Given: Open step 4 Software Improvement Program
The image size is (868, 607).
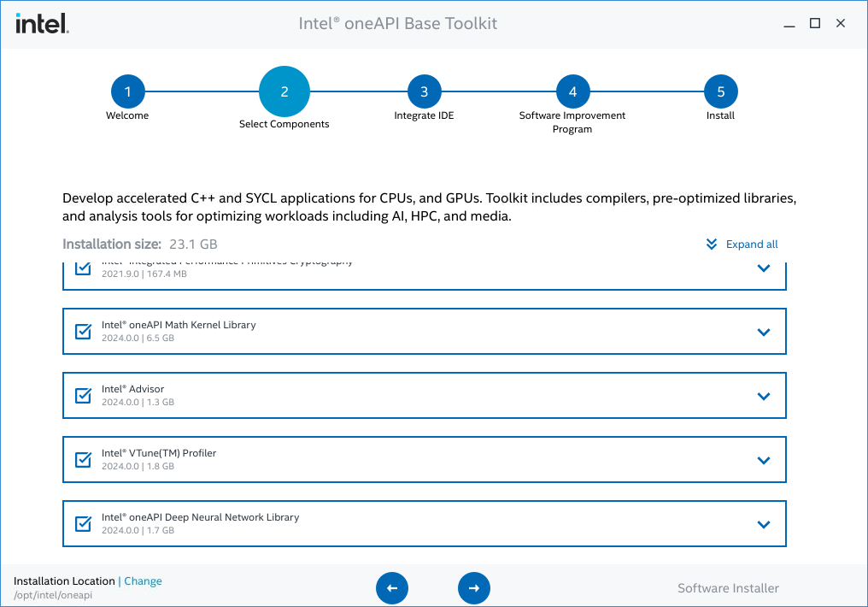Looking at the screenshot, I should pyautogui.click(x=572, y=91).
